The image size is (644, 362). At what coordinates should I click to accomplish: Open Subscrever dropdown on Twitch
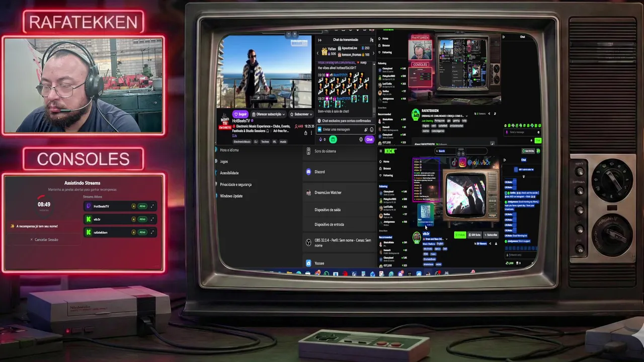pyautogui.click(x=301, y=114)
